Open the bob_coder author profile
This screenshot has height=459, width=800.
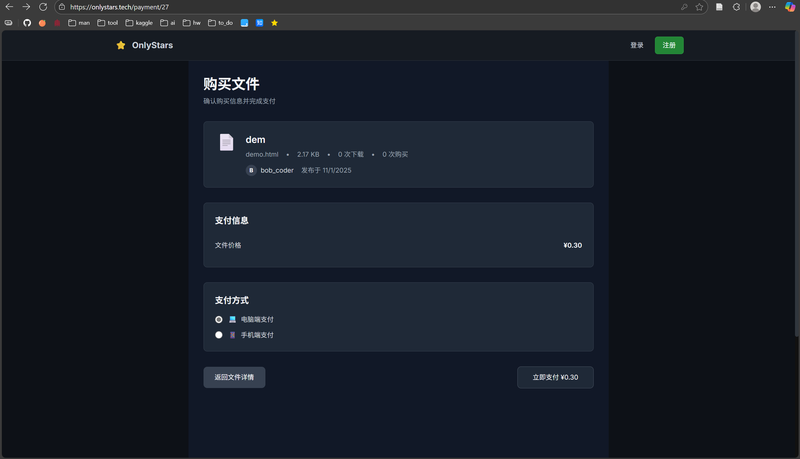277,170
